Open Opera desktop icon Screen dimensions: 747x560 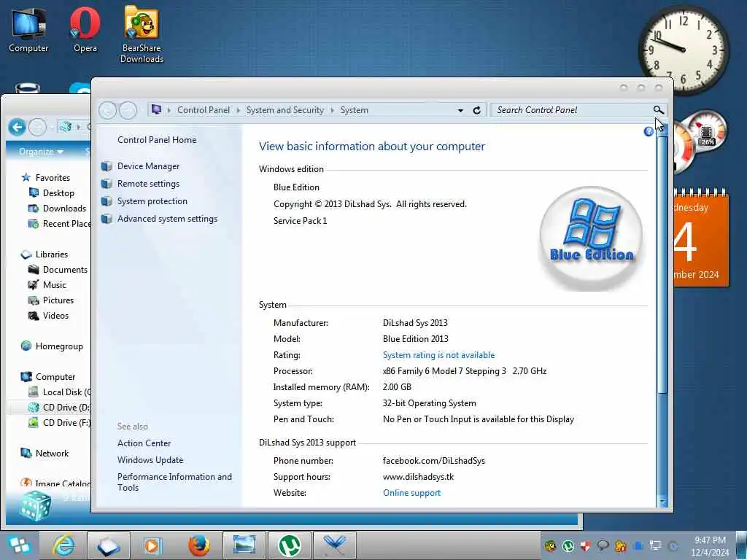pos(85,29)
